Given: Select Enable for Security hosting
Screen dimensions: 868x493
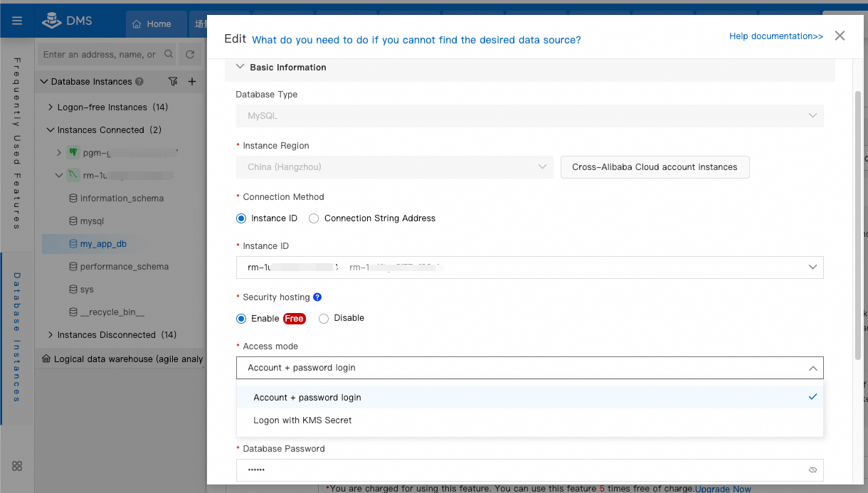Looking at the screenshot, I should point(241,319).
